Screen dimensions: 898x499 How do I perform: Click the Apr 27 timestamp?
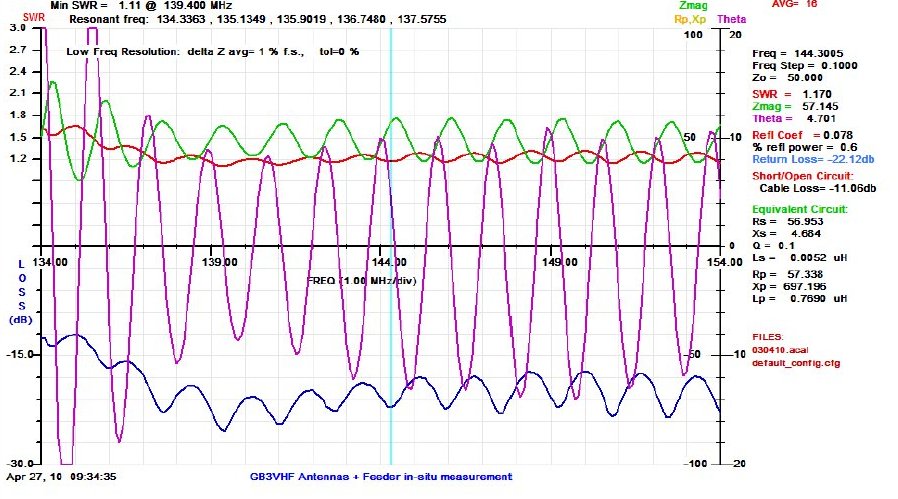click(x=82, y=477)
